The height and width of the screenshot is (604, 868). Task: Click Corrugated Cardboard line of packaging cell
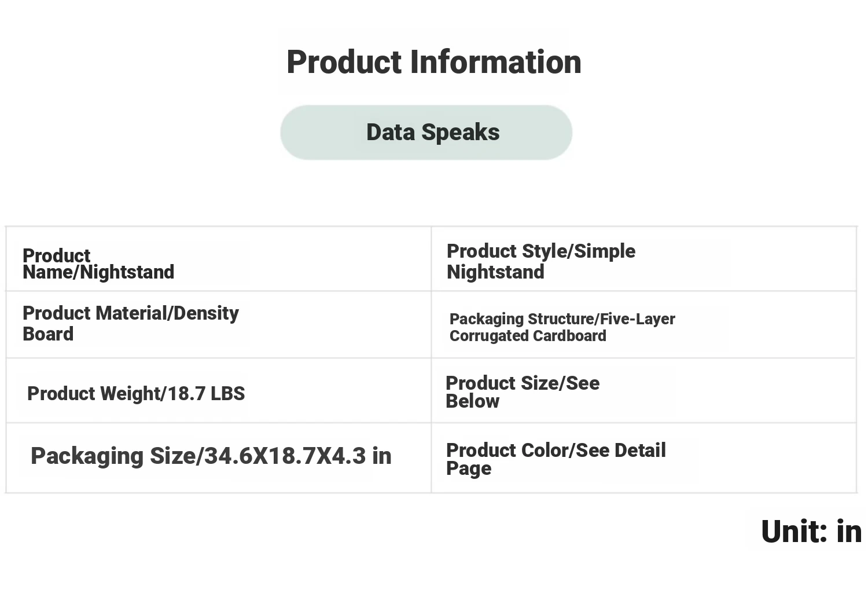point(528,336)
